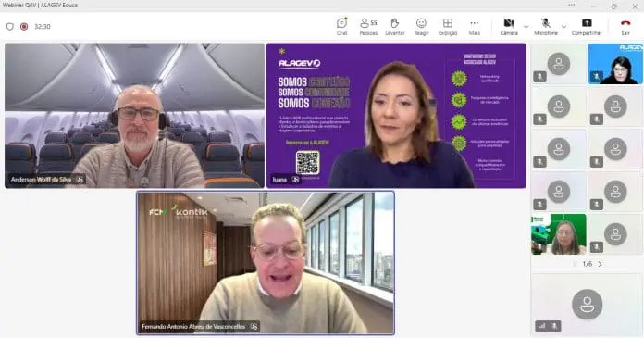Select Isana's video tile

(x=396, y=116)
